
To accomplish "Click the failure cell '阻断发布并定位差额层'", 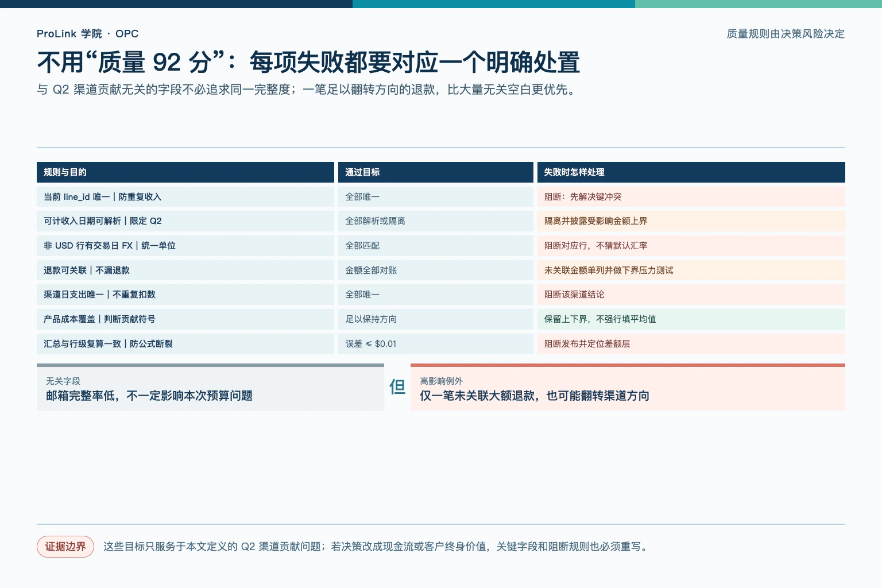I will pos(691,344).
